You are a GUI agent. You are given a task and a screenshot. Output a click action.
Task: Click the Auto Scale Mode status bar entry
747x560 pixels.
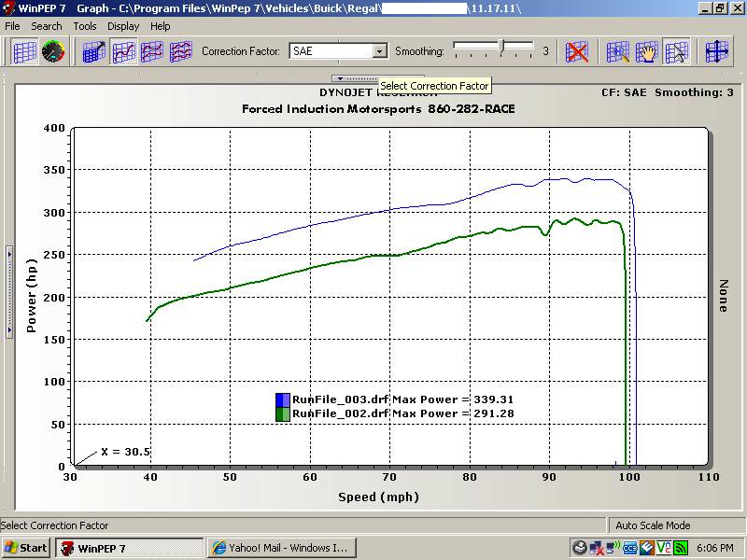[x=653, y=525]
